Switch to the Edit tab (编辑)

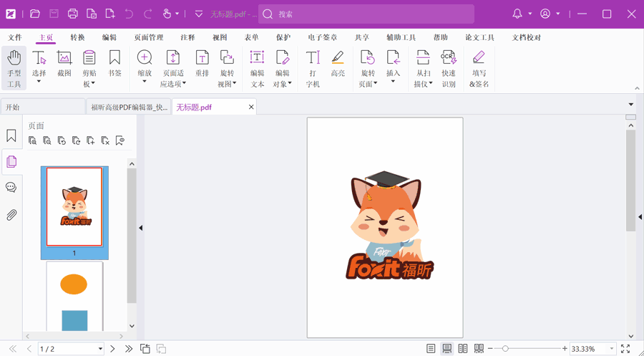coord(109,37)
